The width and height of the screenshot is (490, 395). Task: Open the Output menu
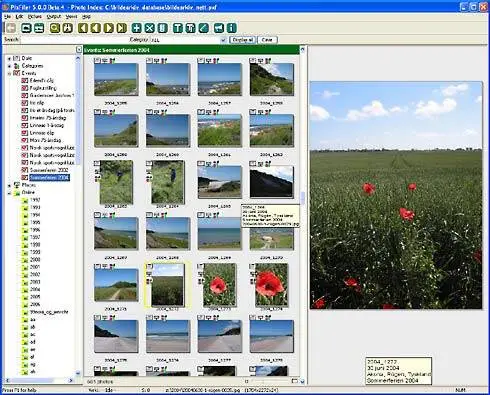click(x=54, y=16)
